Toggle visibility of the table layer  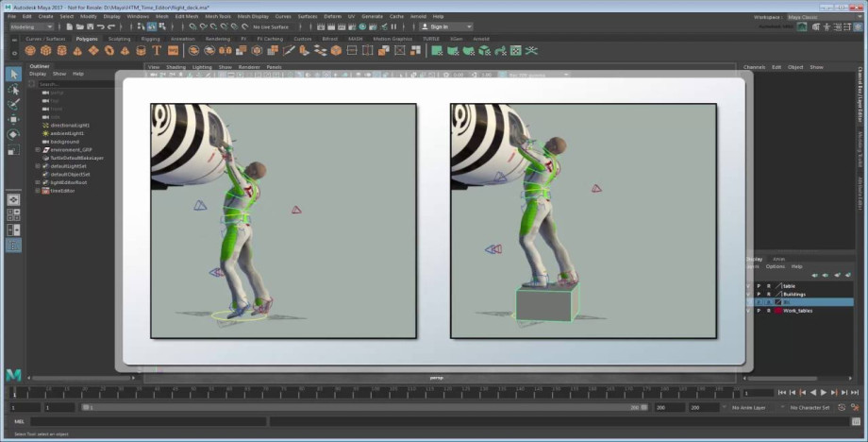749,285
